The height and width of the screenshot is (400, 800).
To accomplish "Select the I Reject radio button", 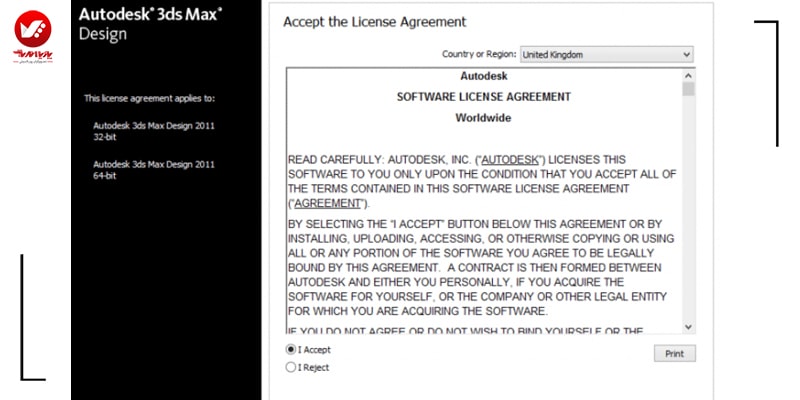I will coord(291,367).
